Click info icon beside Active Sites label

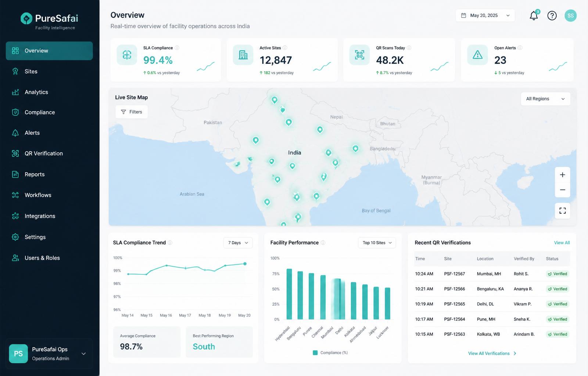pos(285,48)
